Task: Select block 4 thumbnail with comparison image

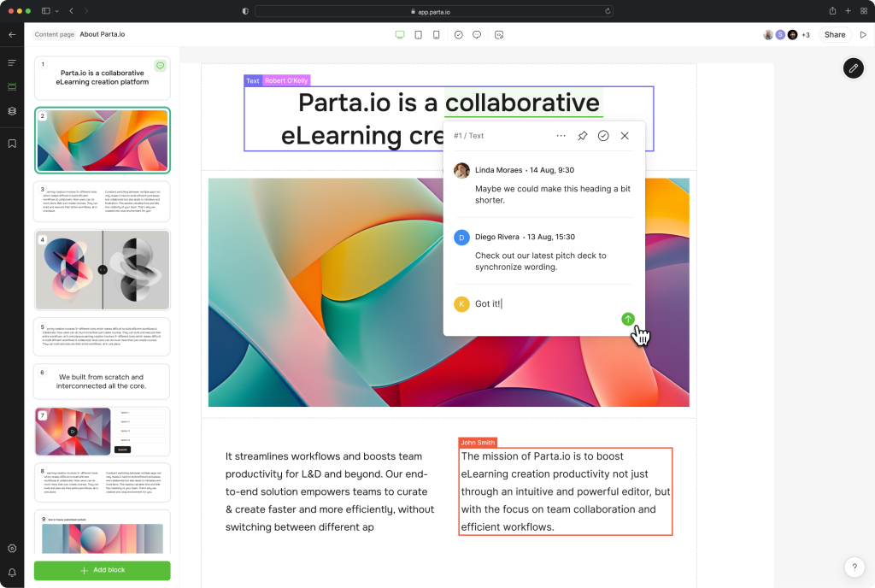Action: point(102,270)
